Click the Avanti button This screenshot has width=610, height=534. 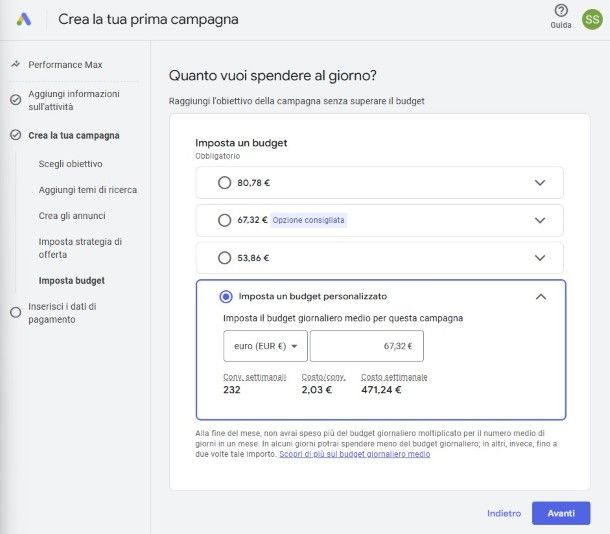(561, 513)
